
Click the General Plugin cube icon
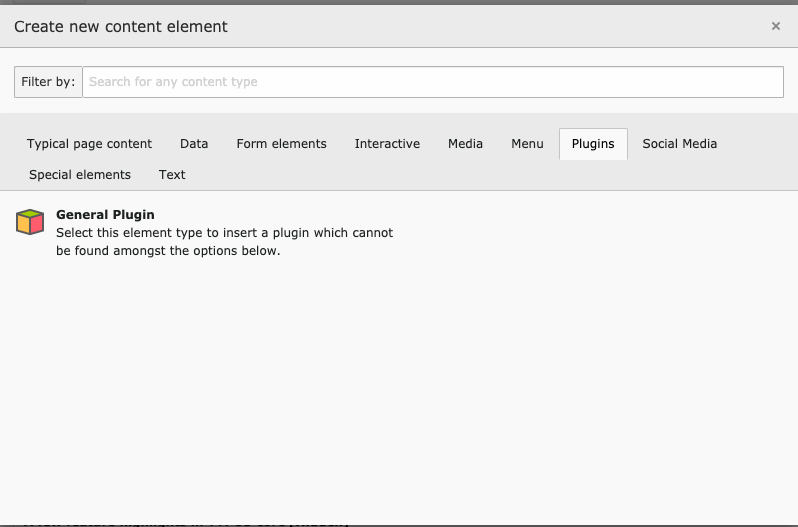click(x=30, y=222)
